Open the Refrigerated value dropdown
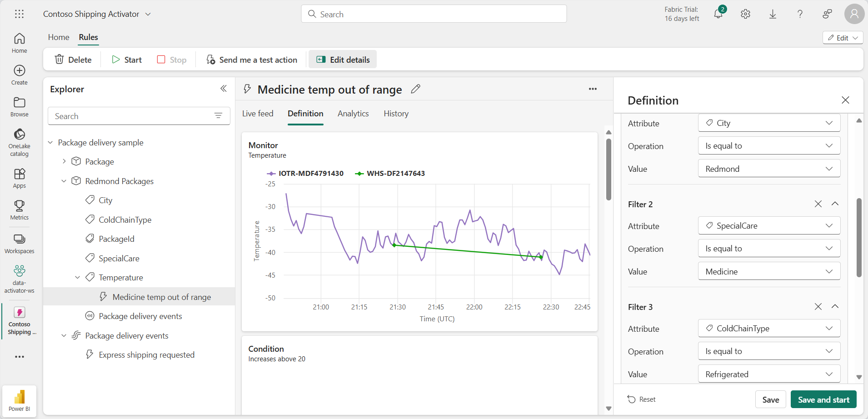This screenshot has width=868, height=419. [769, 374]
